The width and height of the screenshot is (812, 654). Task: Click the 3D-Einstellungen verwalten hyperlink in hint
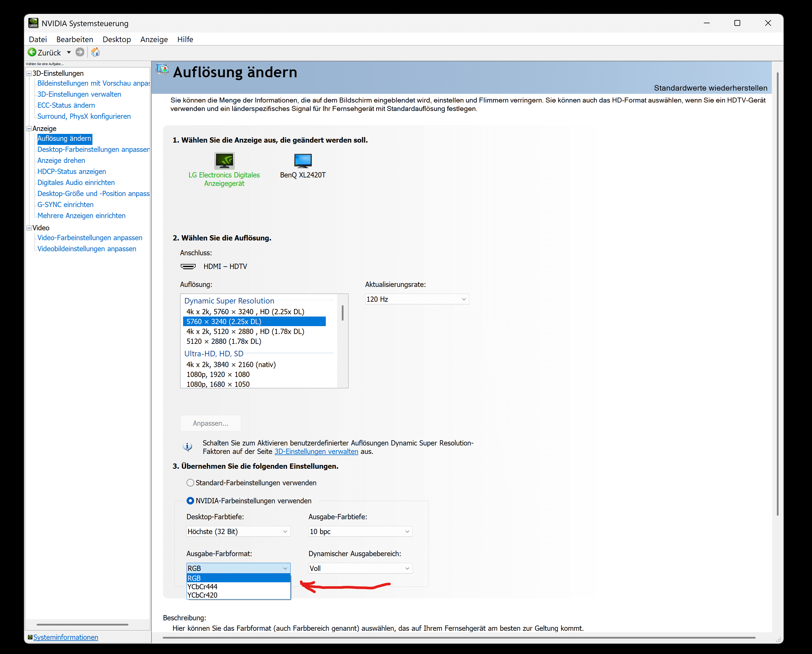click(316, 451)
